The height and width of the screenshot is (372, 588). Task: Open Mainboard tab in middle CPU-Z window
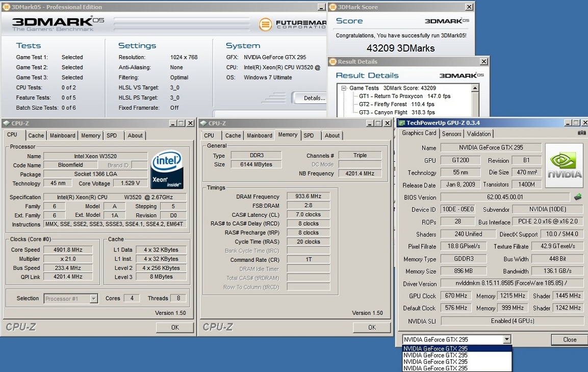[x=260, y=136]
